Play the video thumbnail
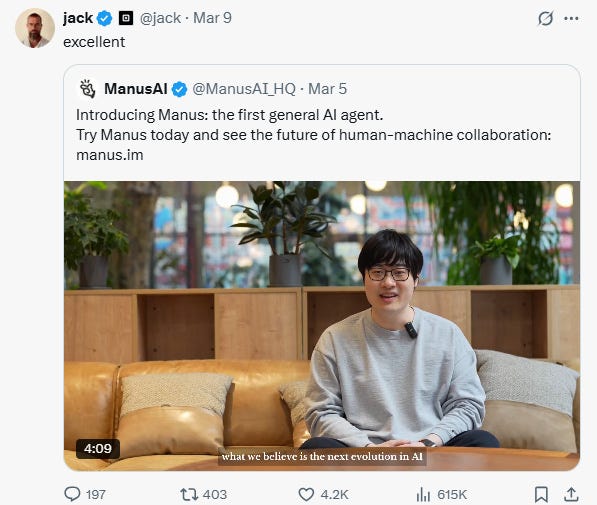This screenshot has width=597, height=505. coord(322,326)
